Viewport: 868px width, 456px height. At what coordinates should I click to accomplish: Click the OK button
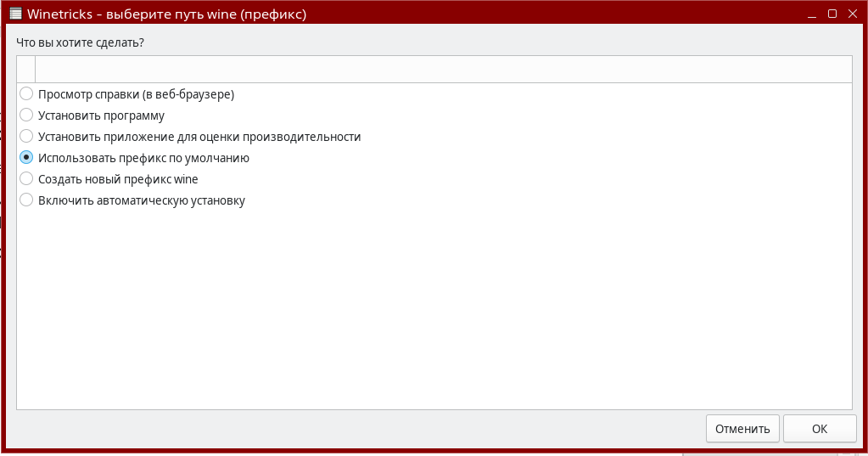(820, 428)
